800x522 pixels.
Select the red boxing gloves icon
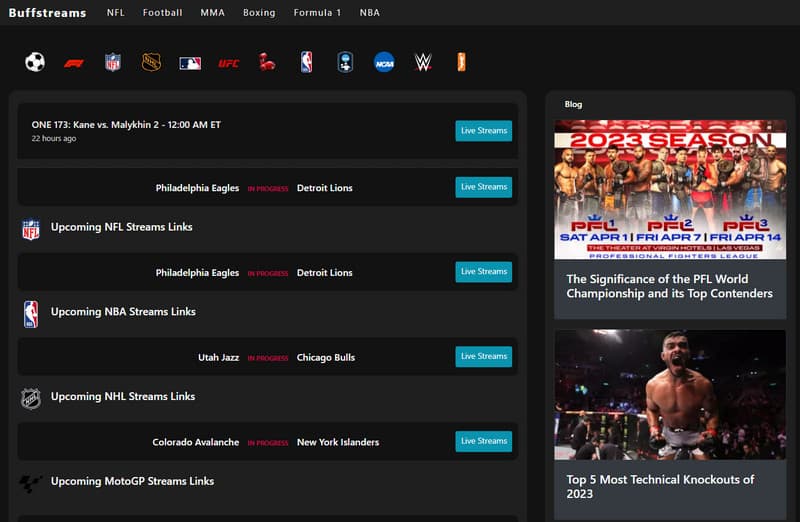coord(267,62)
